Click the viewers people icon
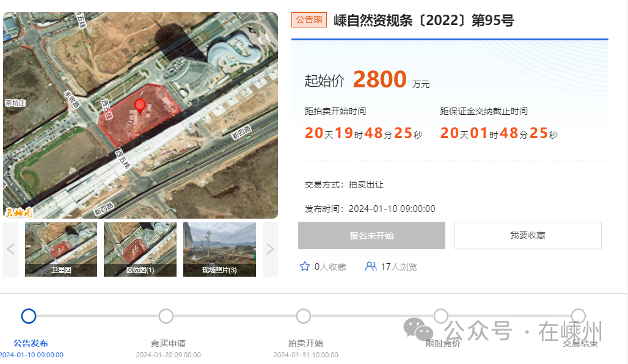This screenshot has height=364, width=628. (371, 266)
